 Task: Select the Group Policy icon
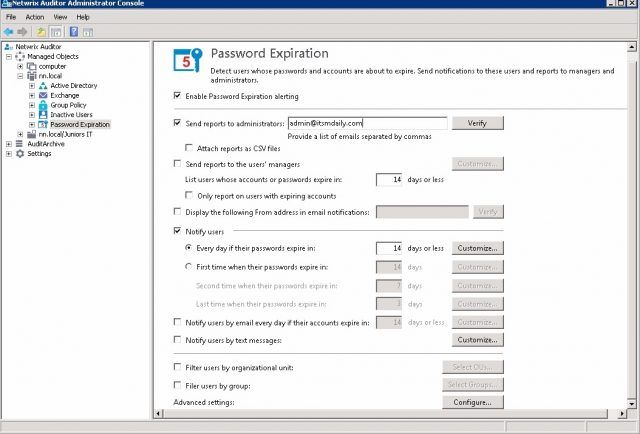point(43,105)
